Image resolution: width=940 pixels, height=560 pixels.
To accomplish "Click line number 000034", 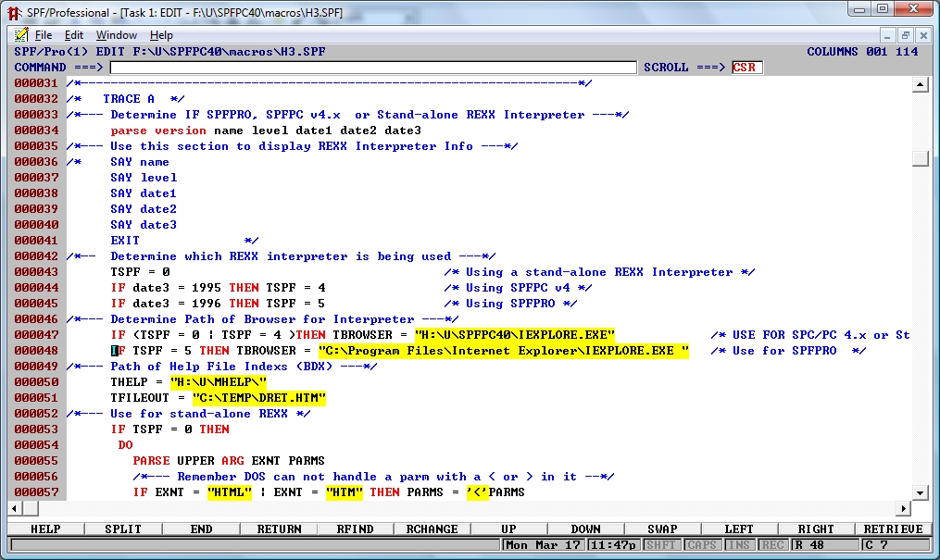I will coord(36,131).
